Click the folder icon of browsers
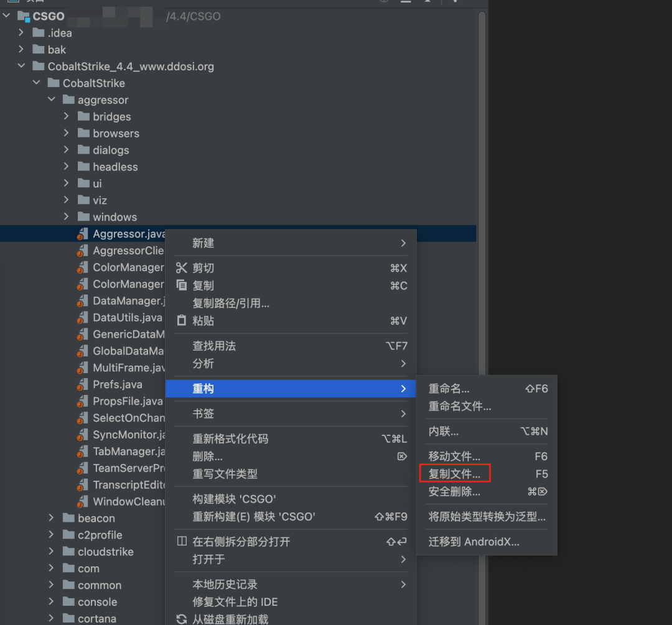This screenshot has width=672, height=625. point(83,133)
